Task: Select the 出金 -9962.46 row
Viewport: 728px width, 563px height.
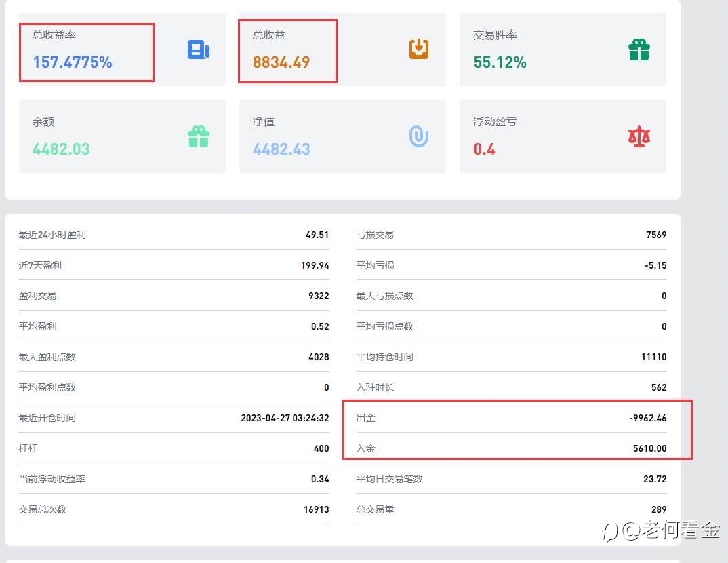Action: tap(511, 418)
